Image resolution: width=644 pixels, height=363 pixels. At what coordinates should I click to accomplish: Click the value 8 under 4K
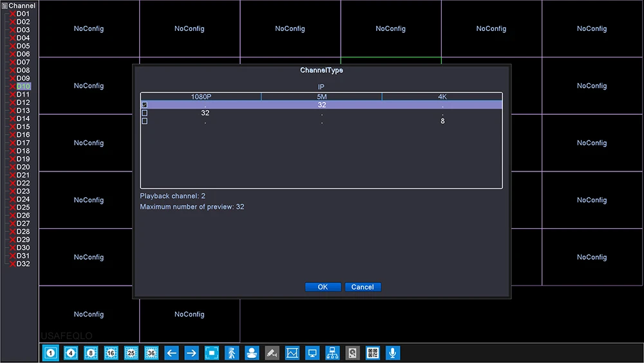coord(443,121)
